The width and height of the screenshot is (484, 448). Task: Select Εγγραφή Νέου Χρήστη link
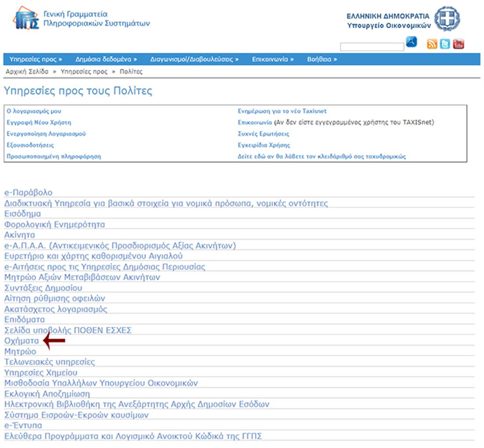point(39,122)
